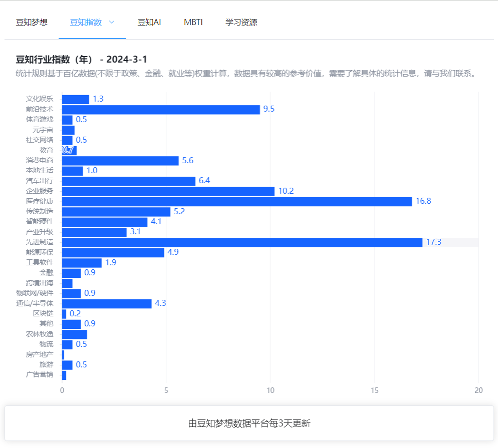Pick the 前沿技术 bar showing 9.5

click(161, 110)
